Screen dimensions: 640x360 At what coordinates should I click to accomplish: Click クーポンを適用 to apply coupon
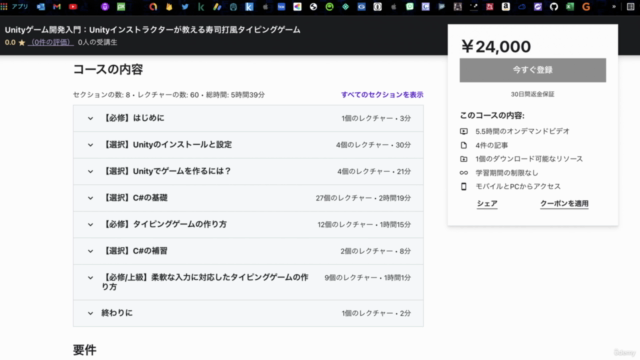(564, 204)
